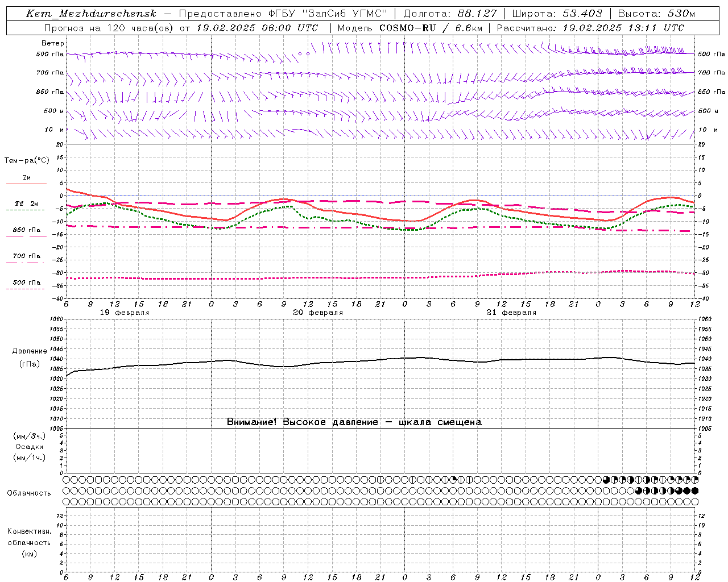Click the calculated time 19.02.2025 13:11 UTC
This screenshot has height=582, width=728.
pyautogui.click(x=623, y=28)
